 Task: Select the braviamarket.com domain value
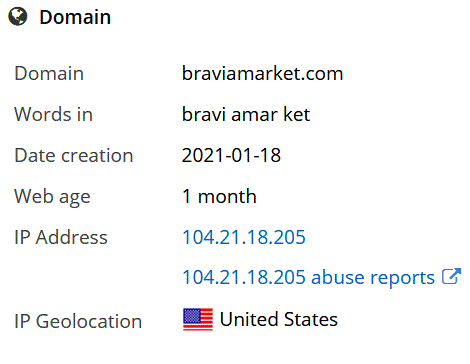tap(262, 73)
